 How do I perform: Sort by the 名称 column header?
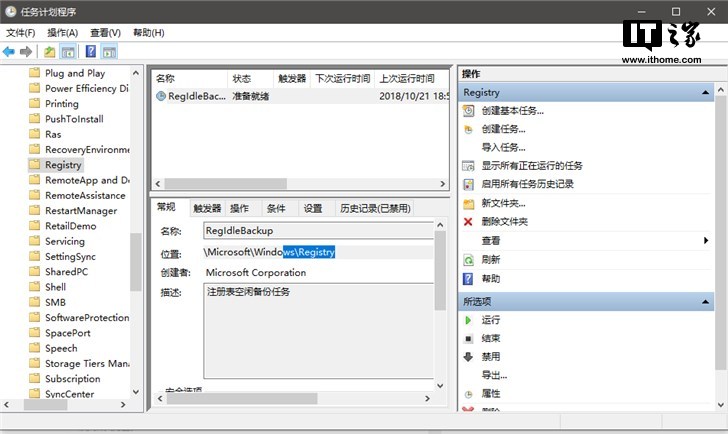coord(189,78)
